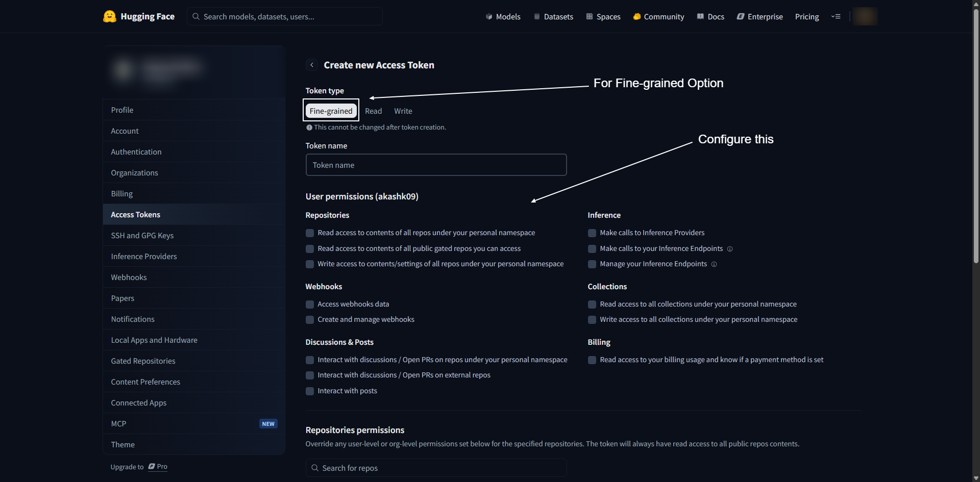The width and height of the screenshot is (980, 482).
Task: Click the Upgrade to Pro link
Action: point(139,467)
